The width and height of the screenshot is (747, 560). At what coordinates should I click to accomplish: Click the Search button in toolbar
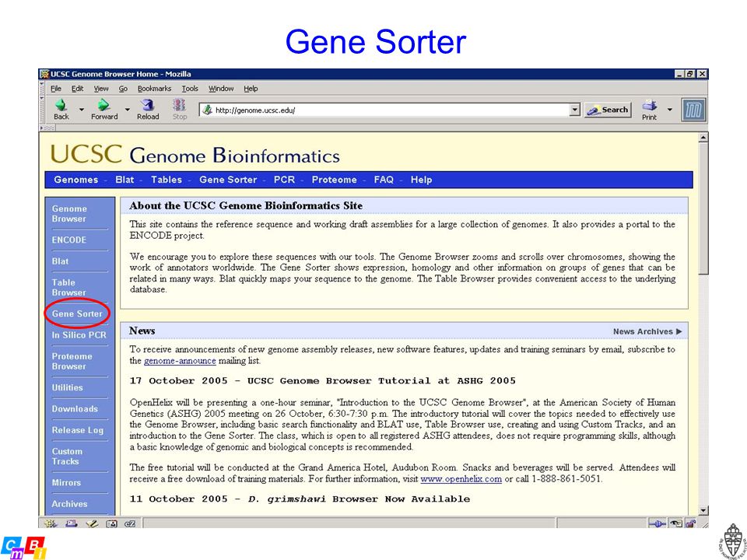coord(608,110)
